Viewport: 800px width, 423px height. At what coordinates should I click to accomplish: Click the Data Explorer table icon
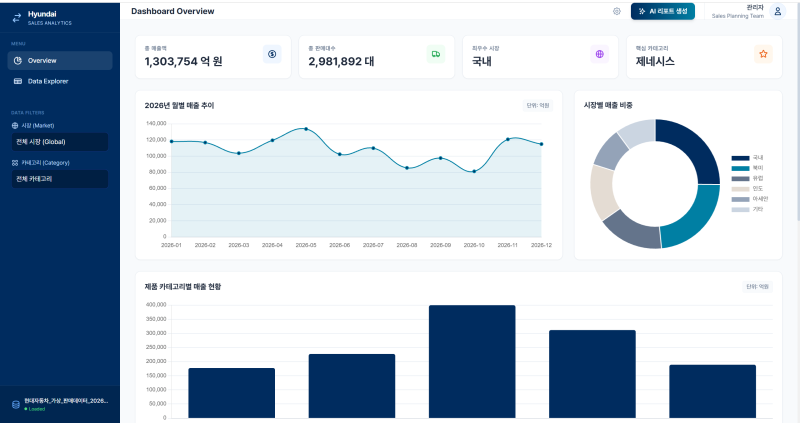click(18, 81)
